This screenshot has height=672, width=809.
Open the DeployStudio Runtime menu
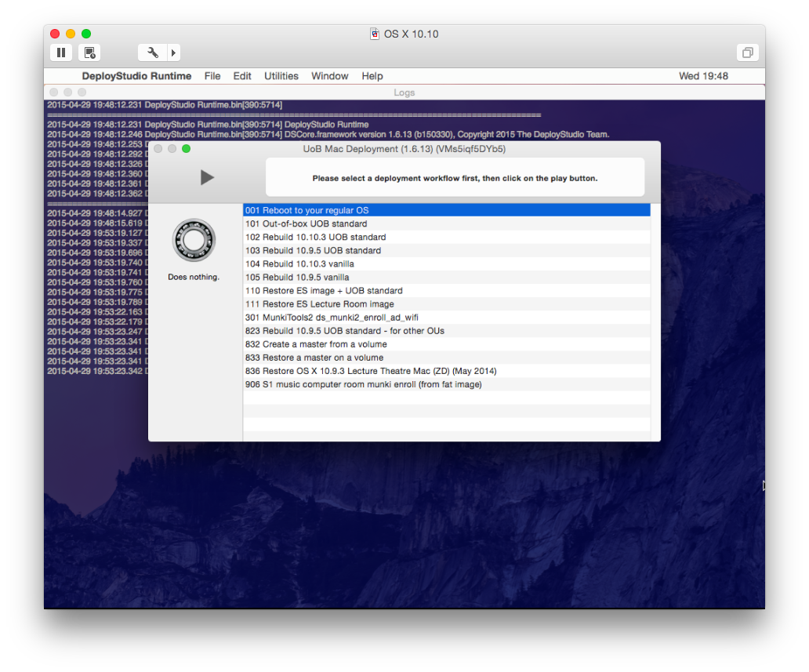point(136,76)
